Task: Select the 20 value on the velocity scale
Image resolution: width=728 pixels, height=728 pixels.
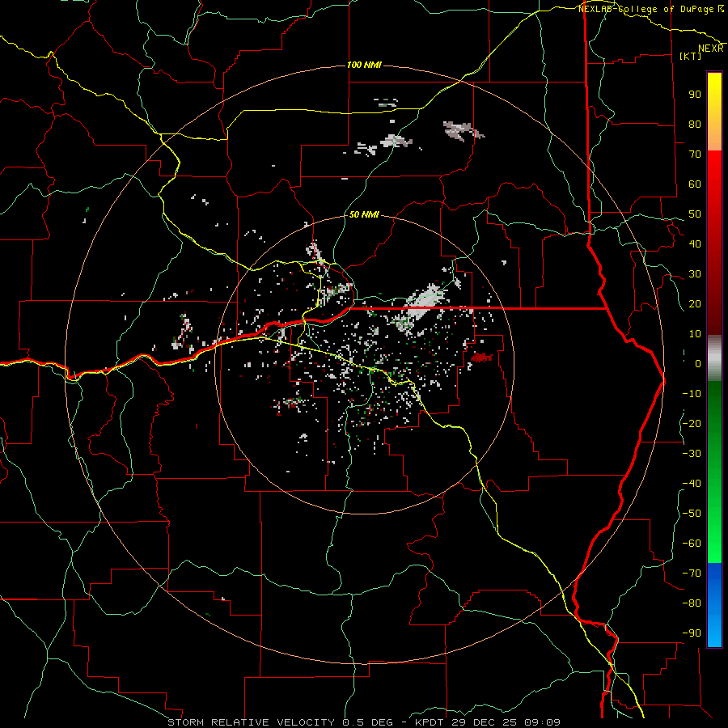Action: click(695, 304)
